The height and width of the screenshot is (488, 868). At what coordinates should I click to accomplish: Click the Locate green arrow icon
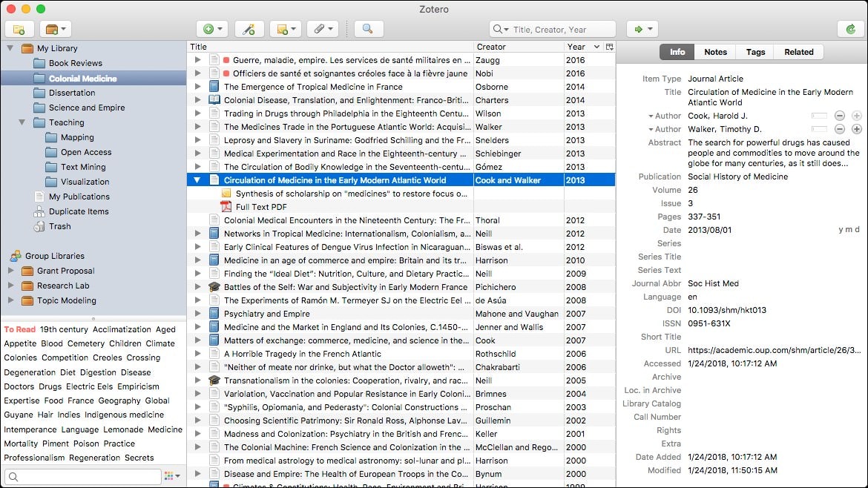coord(638,28)
